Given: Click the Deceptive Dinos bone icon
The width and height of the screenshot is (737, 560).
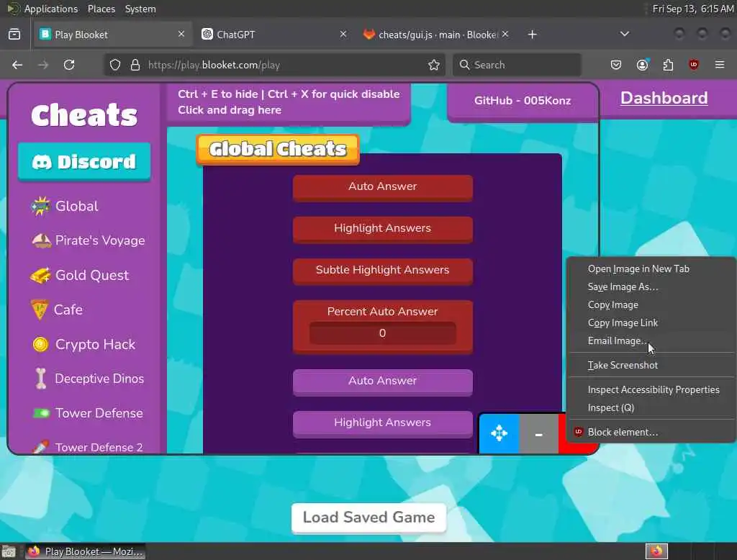Looking at the screenshot, I should click(41, 379).
